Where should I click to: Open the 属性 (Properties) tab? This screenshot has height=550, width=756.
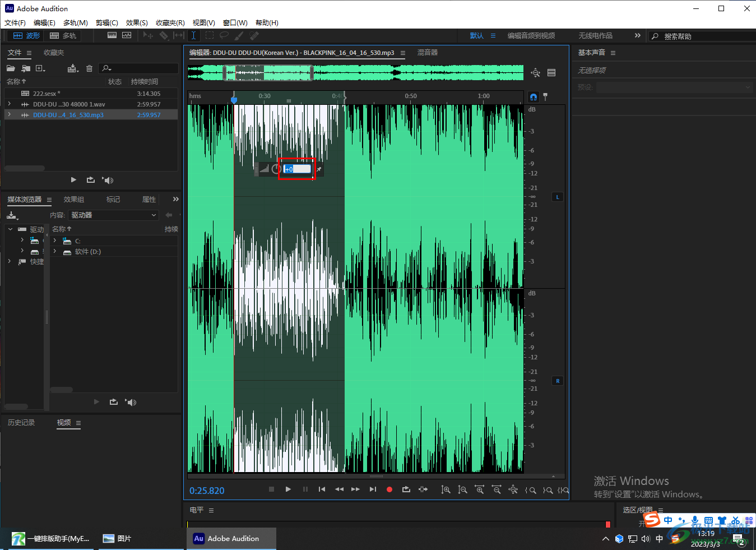click(x=149, y=200)
